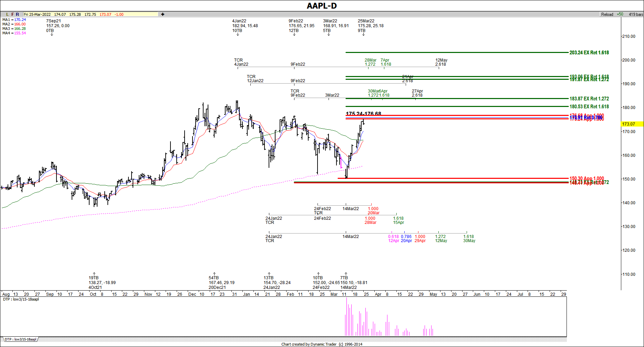Click the yellow 173.07 price tag on axis

click(x=632, y=124)
